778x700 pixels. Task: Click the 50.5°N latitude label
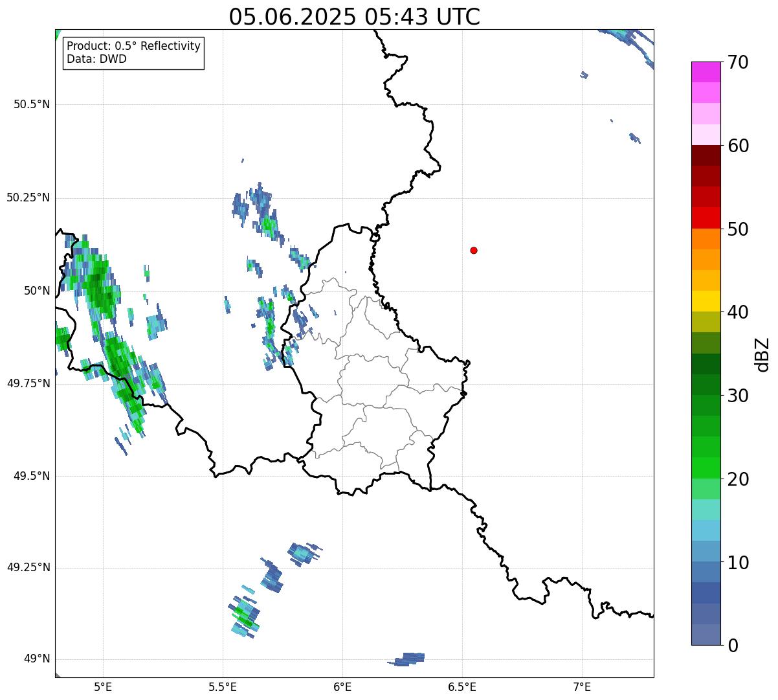(x=32, y=104)
